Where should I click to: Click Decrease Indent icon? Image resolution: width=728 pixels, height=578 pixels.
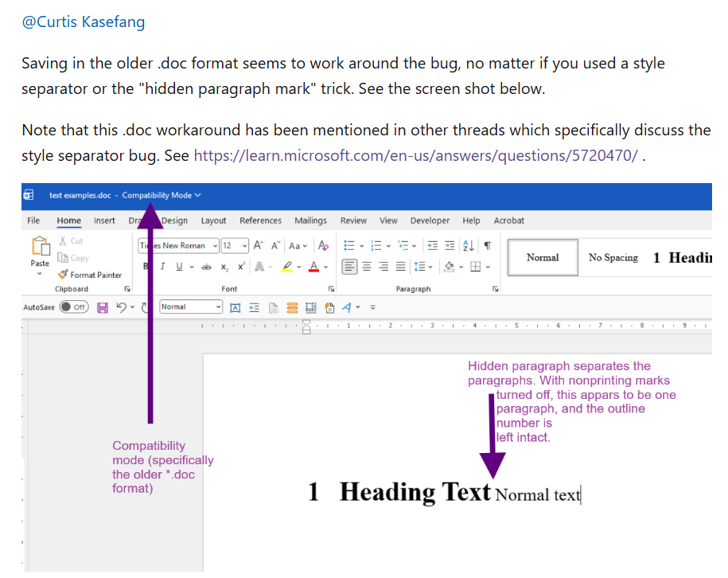point(433,245)
